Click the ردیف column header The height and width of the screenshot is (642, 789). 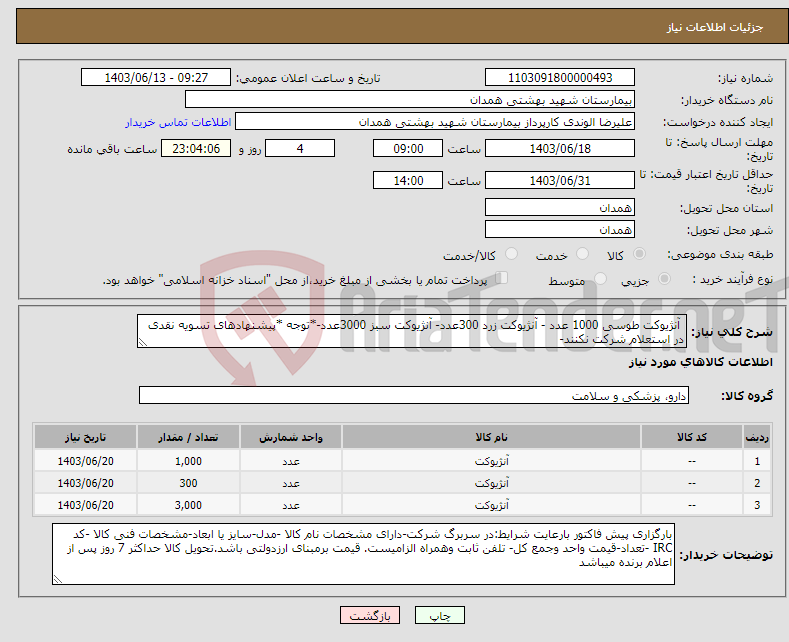[757, 437]
